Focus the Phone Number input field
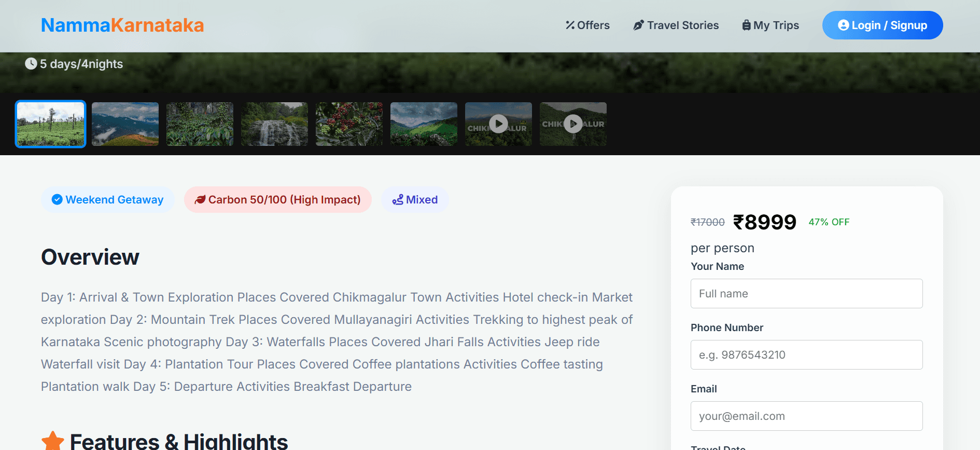Screen dimensions: 980x450 click(807, 355)
